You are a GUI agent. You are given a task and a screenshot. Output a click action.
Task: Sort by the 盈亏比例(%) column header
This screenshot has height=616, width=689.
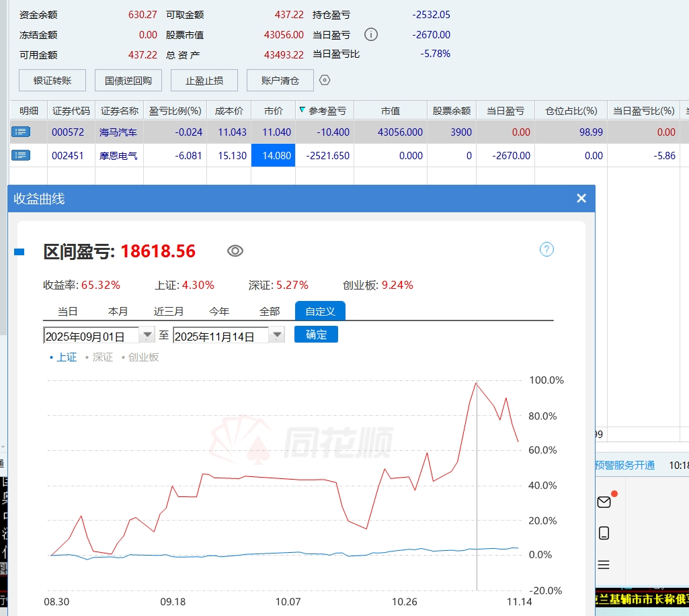tap(175, 111)
